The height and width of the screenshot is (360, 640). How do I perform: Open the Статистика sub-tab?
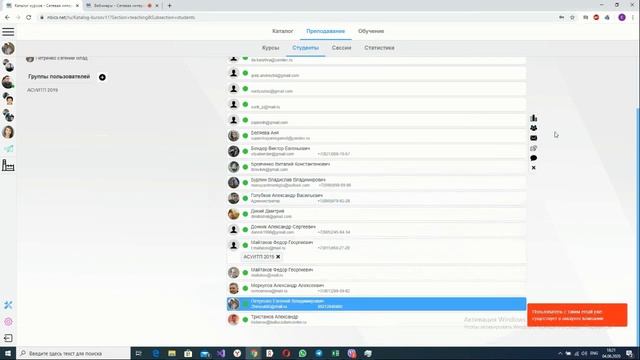[x=379, y=48]
